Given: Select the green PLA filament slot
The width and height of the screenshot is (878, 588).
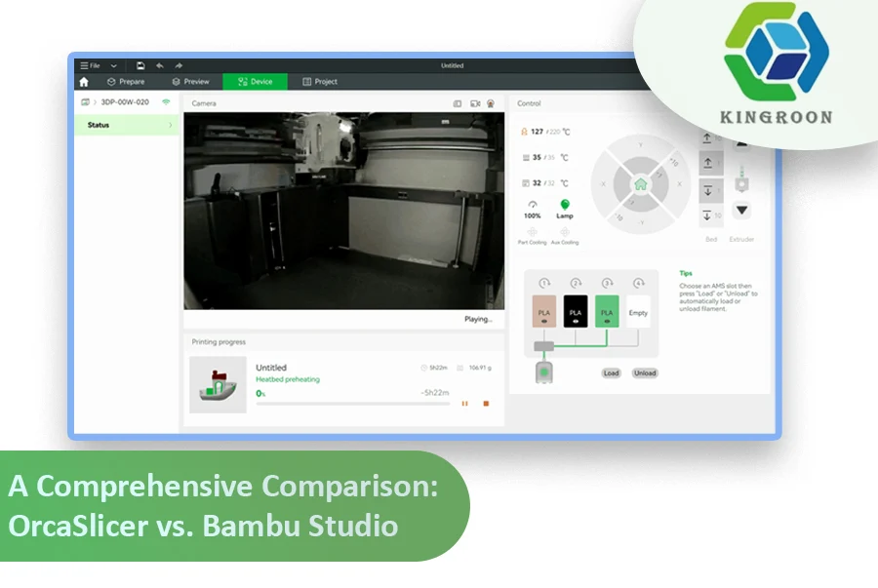Looking at the screenshot, I should click(x=607, y=312).
